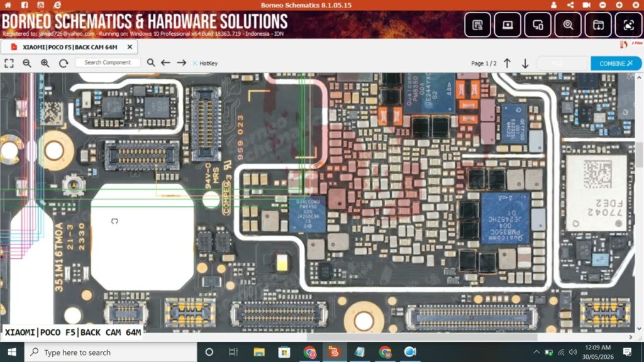Open the volume control in the system tray
Screen dimensions: 644x362
coord(574,352)
